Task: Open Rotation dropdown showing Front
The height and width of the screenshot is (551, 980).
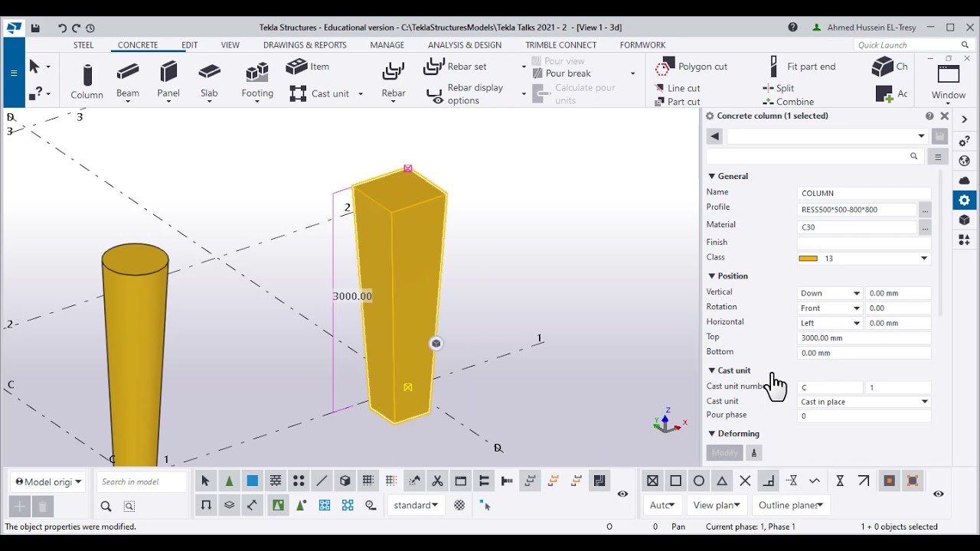Action: point(831,308)
